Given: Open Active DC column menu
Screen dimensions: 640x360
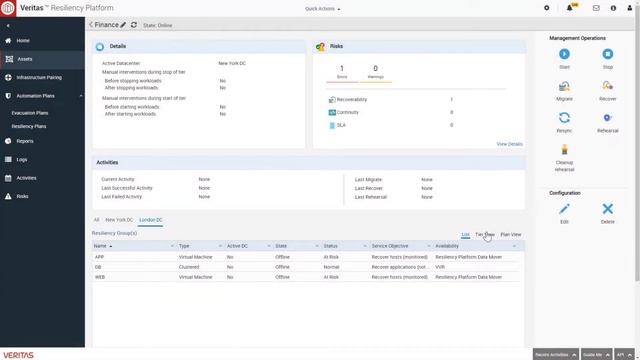Looking at the screenshot, I should [269, 246].
